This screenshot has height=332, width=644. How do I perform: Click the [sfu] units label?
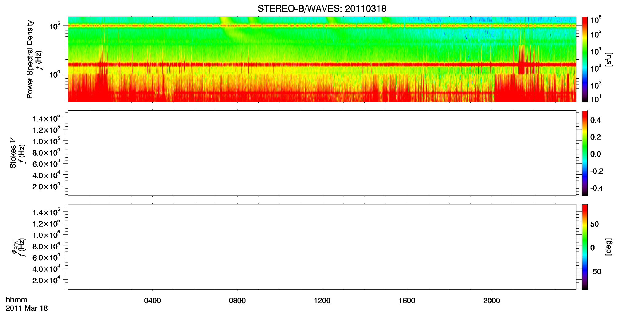(608, 59)
